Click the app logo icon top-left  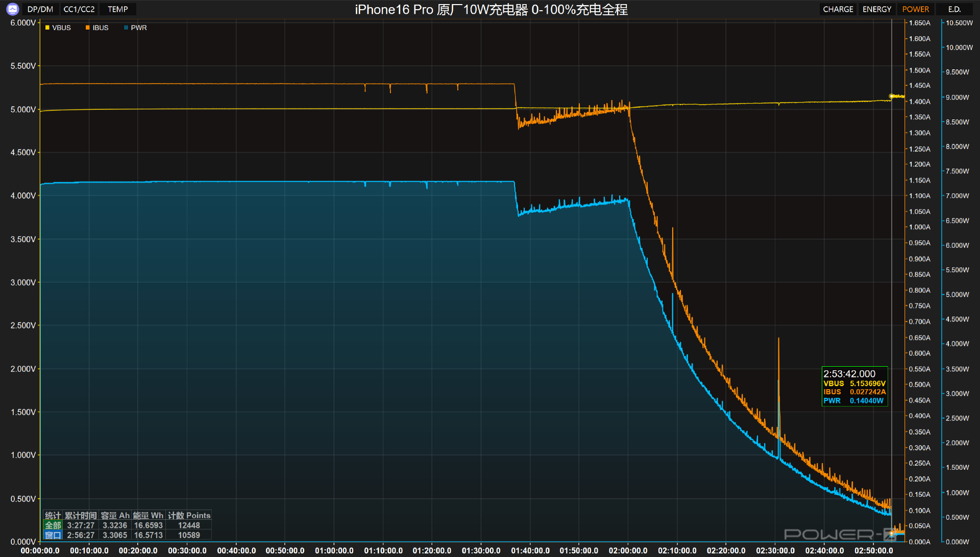coord(12,9)
